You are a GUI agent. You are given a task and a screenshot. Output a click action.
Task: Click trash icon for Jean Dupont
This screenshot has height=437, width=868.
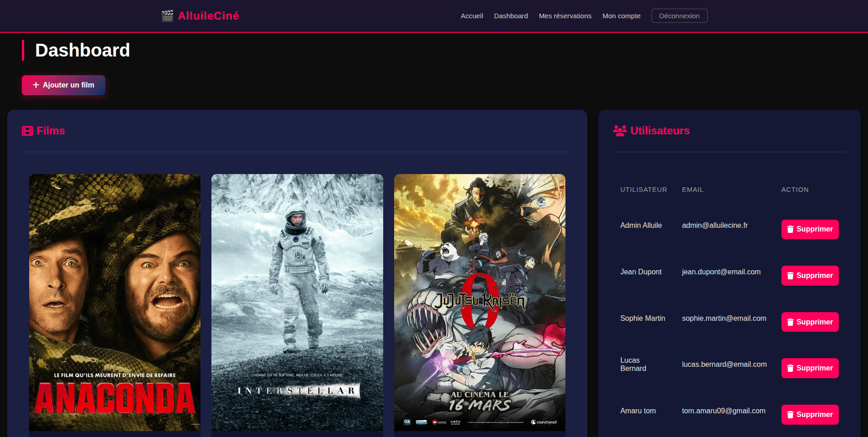tap(791, 276)
